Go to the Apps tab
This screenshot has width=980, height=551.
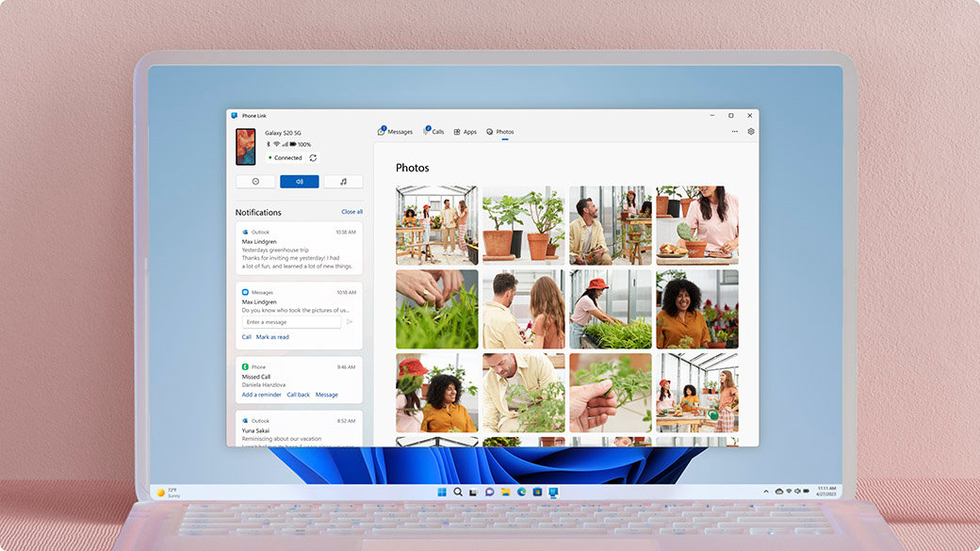(x=465, y=132)
